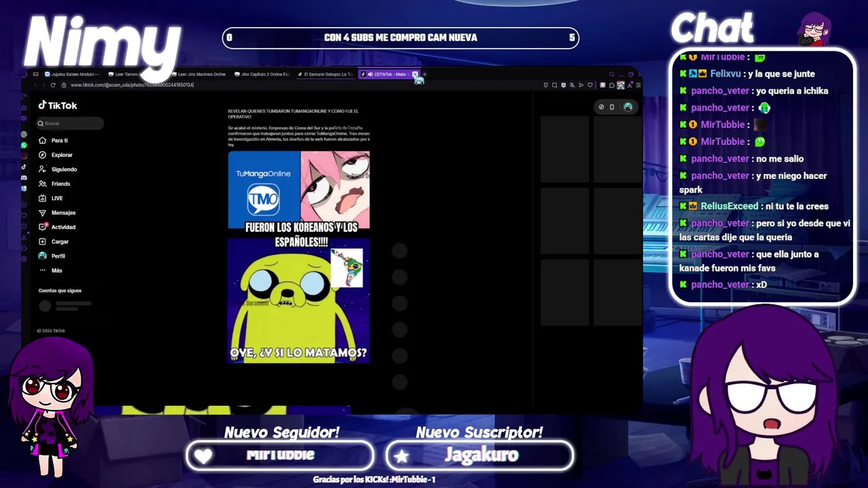This screenshot has width=868, height=488.
Task: Switch to Jujutsu Kaisen Modulo tab
Action: (x=72, y=74)
